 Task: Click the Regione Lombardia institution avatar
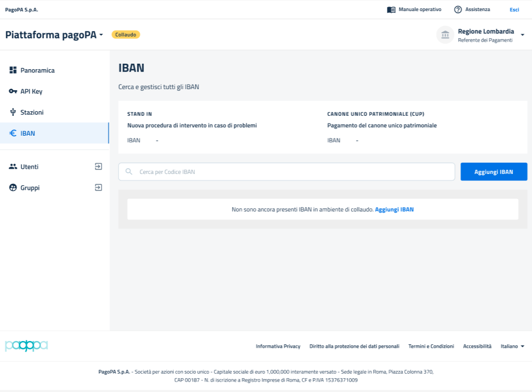tap(445, 35)
